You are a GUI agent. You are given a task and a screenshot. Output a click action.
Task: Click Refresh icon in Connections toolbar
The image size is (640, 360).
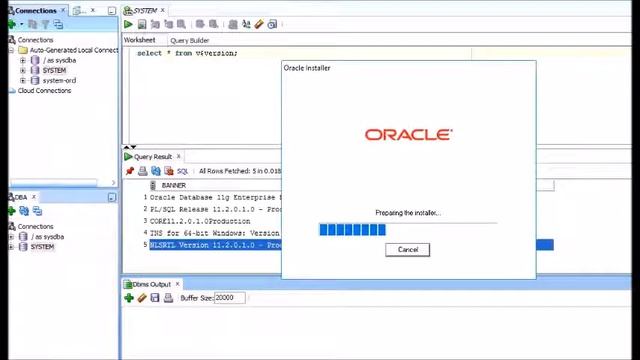pyautogui.click(x=33, y=24)
